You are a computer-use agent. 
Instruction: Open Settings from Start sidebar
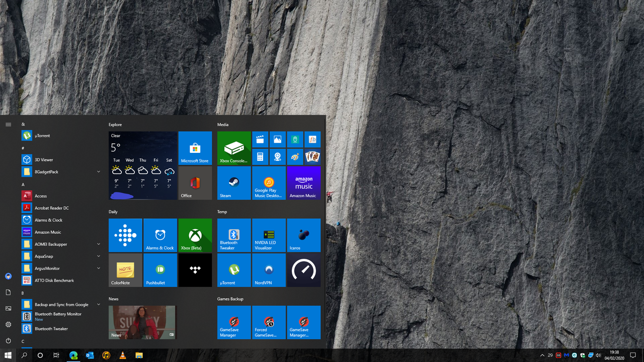(x=8, y=324)
